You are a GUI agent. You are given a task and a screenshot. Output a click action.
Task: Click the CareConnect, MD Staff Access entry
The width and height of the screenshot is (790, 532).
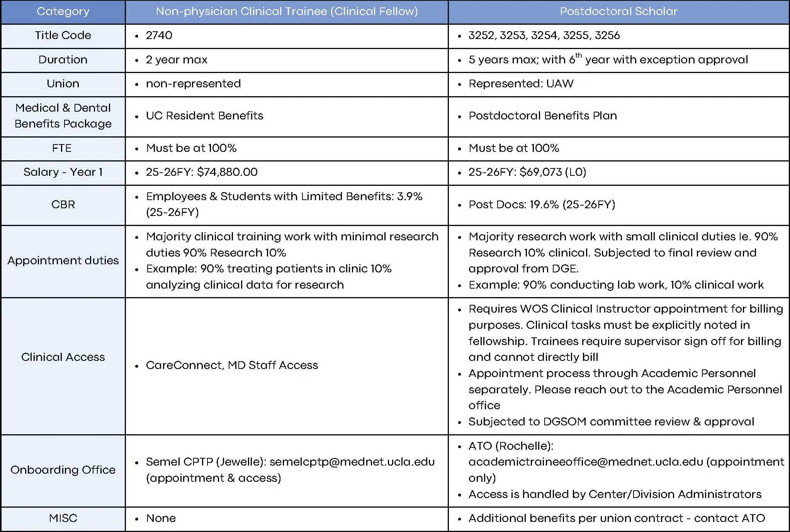[232, 365]
